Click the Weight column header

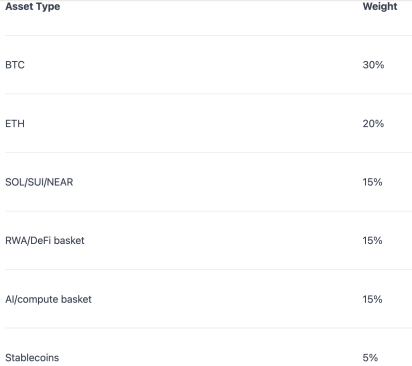[380, 7]
